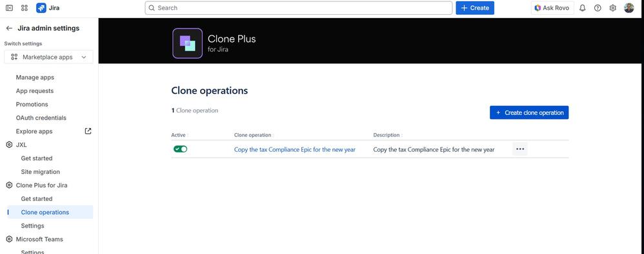Open App requests in the sidebar
The height and width of the screenshot is (254, 644).
coord(34,91)
